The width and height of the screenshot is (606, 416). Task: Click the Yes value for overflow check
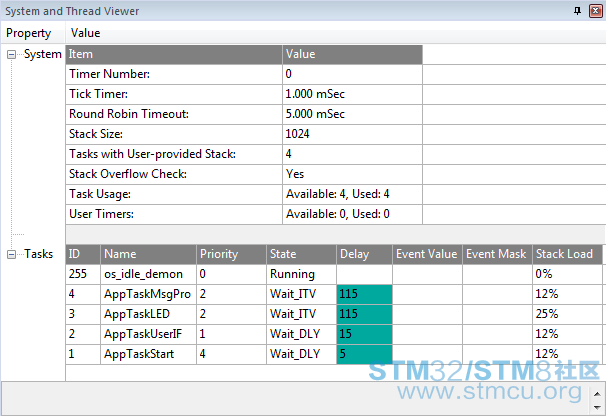pyautogui.click(x=295, y=174)
